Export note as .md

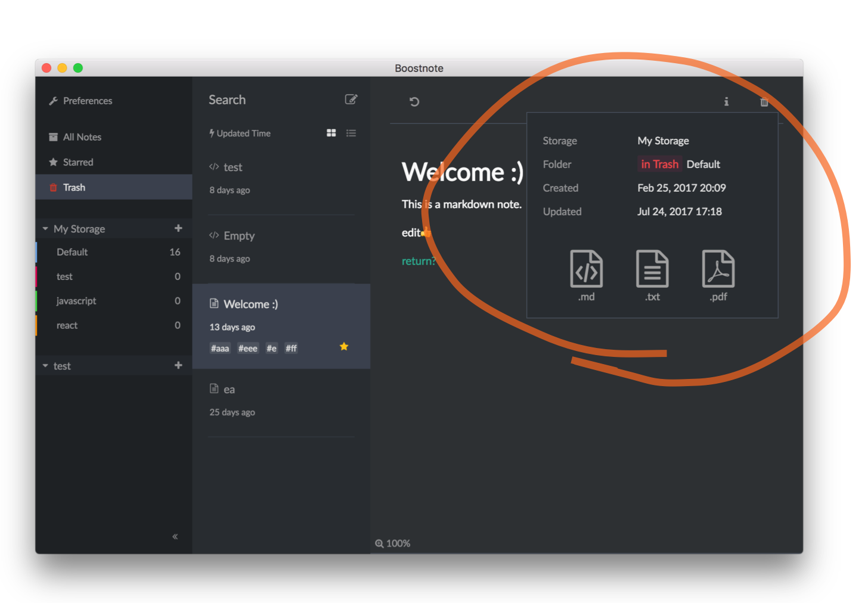pyautogui.click(x=587, y=275)
